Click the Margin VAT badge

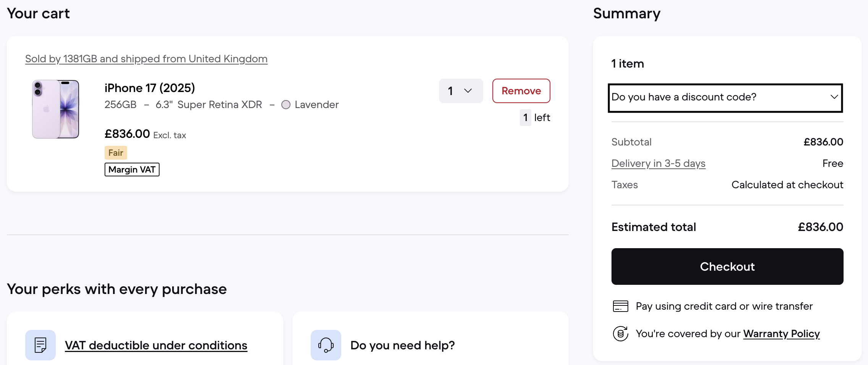click(x=132, y=170)
